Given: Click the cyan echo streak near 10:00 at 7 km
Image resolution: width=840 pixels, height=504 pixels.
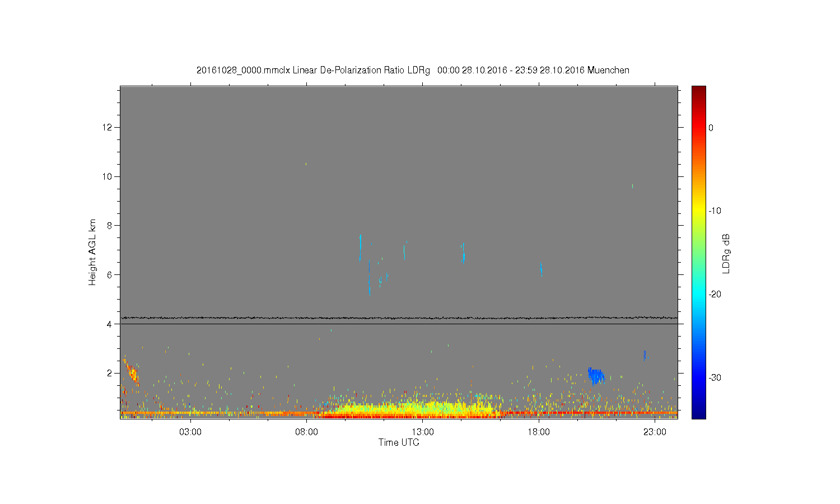Looking at the screenshot, I should 360,247.
